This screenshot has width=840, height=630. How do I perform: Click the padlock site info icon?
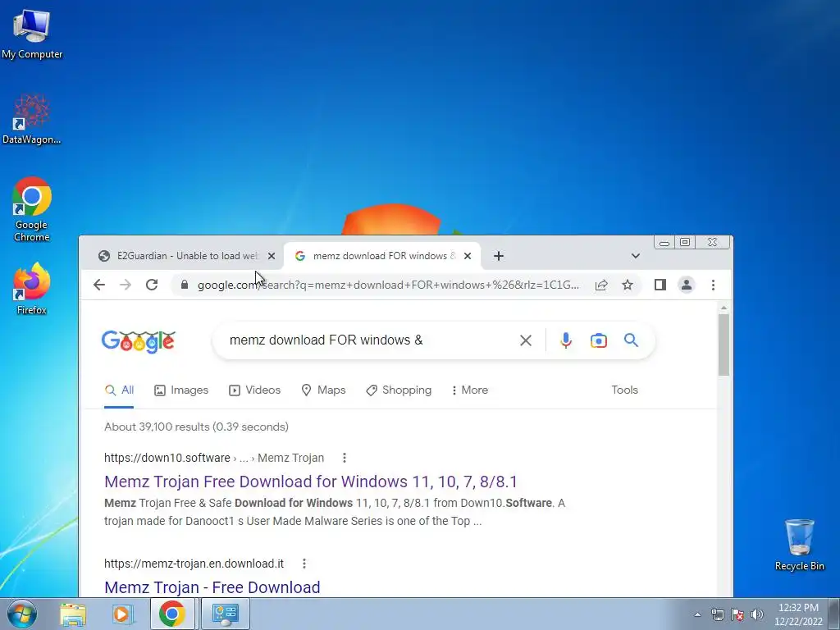click(x=185, y=285)
